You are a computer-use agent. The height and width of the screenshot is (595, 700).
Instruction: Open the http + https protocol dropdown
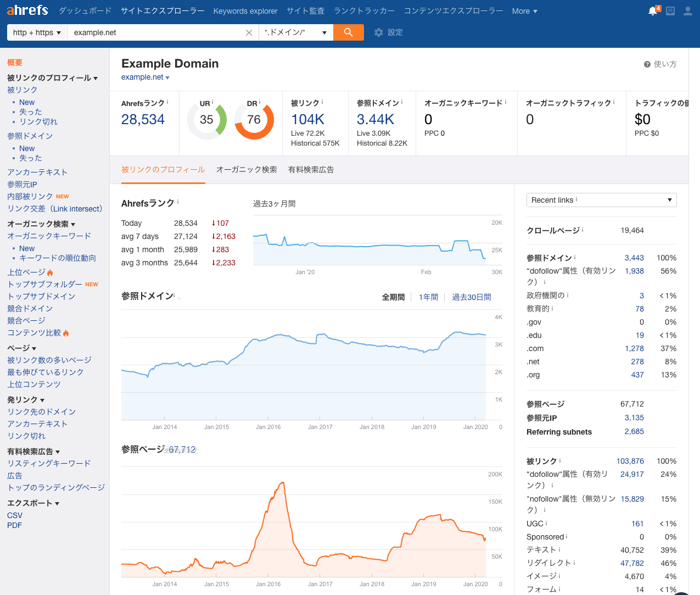(37, 32)
